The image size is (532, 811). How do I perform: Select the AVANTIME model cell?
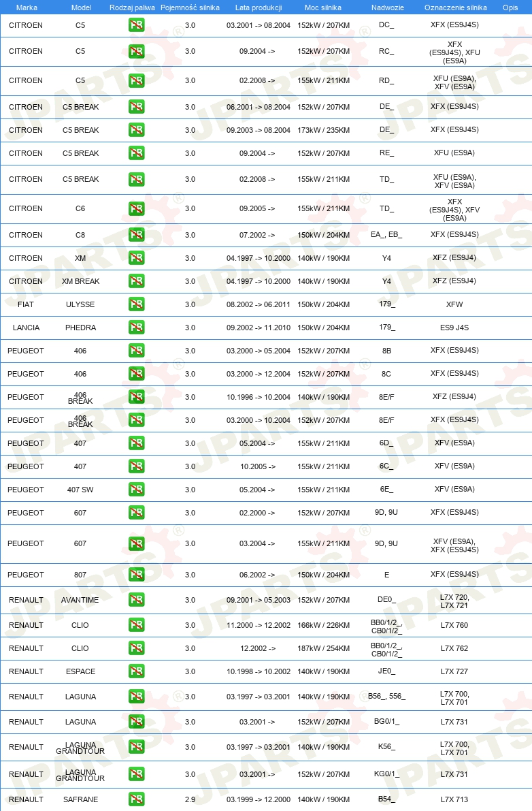80,600
